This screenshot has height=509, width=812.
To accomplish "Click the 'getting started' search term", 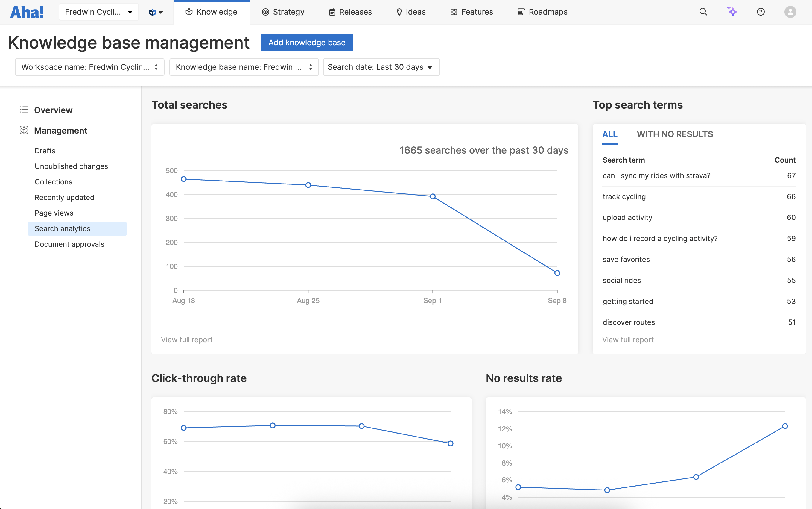I will point(628,301).
